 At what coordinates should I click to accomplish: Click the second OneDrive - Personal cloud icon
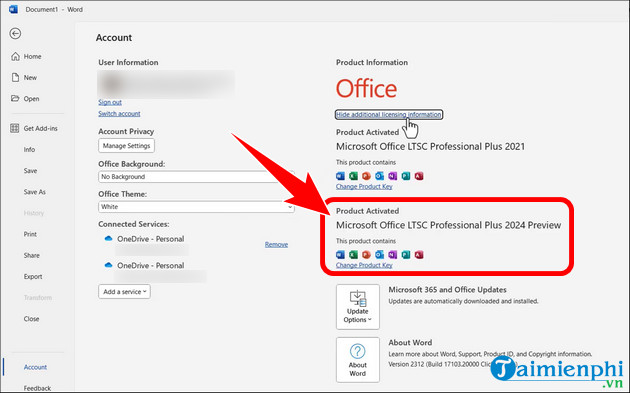tap(108, 265)
